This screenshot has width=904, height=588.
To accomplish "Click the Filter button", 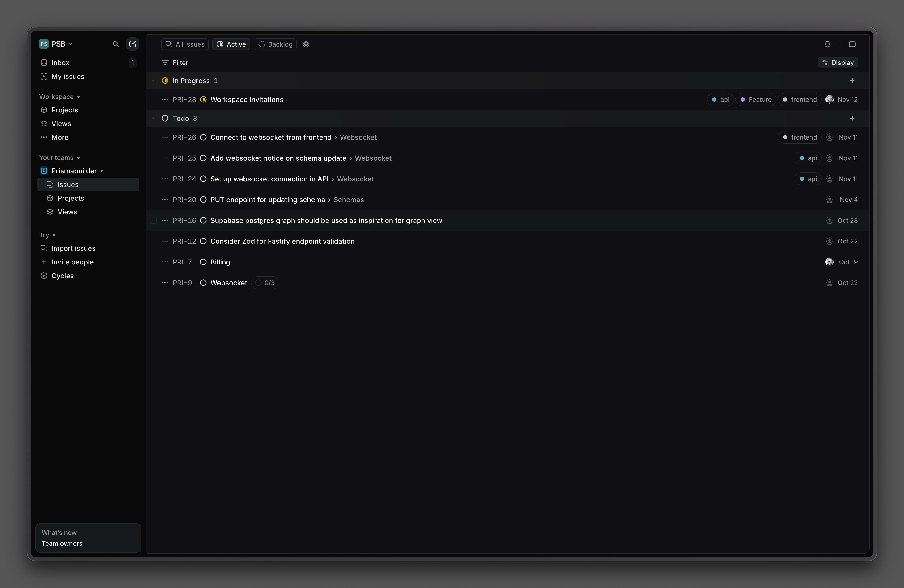I will (x=175, y=63).
